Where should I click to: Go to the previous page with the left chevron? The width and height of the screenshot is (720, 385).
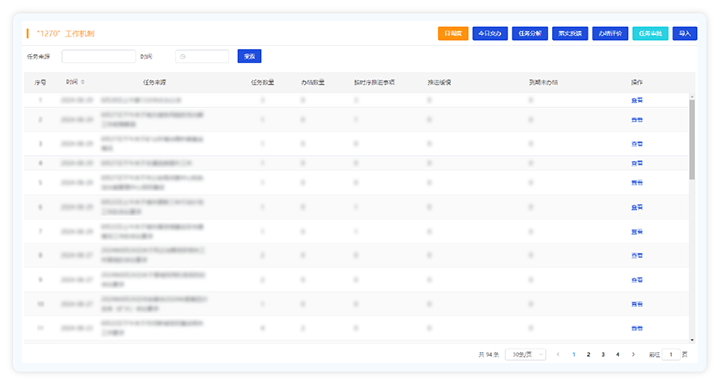pos(558,354)
